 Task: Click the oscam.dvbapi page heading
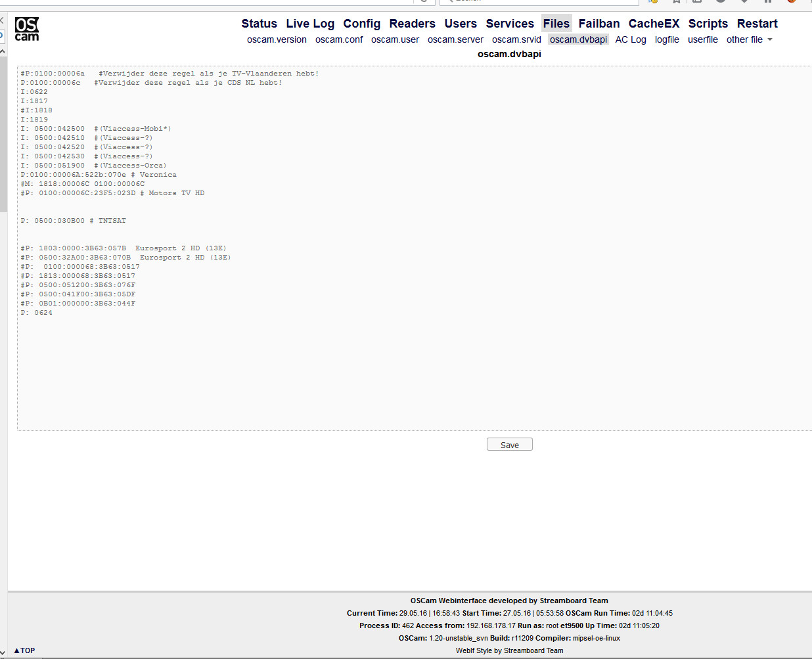coord(509,54)
